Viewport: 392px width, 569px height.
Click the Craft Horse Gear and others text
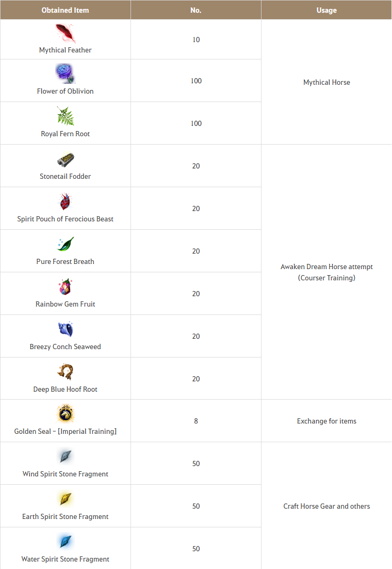(327, 506)
